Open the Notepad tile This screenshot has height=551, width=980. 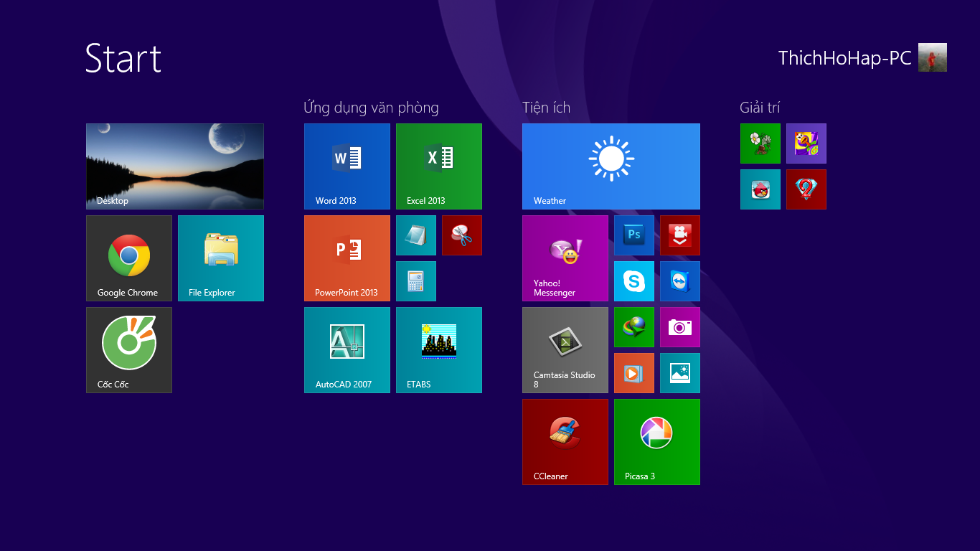coord(416,235)
